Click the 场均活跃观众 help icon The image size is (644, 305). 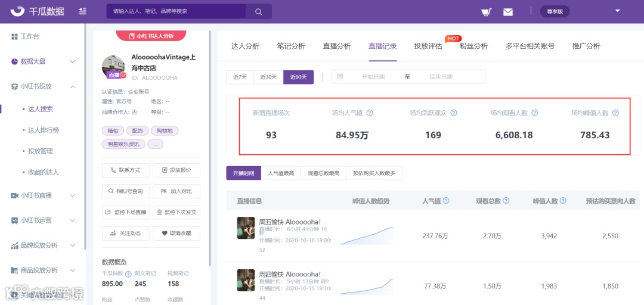454,113
